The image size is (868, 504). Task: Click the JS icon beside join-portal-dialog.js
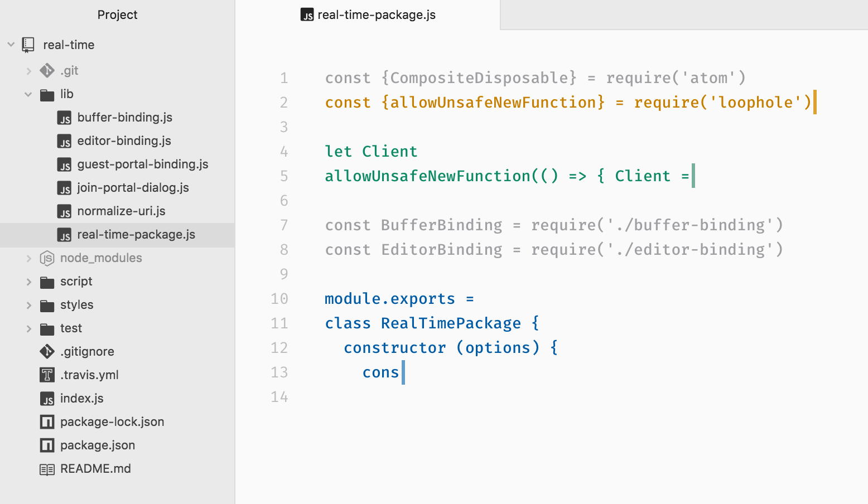(65, 188)
